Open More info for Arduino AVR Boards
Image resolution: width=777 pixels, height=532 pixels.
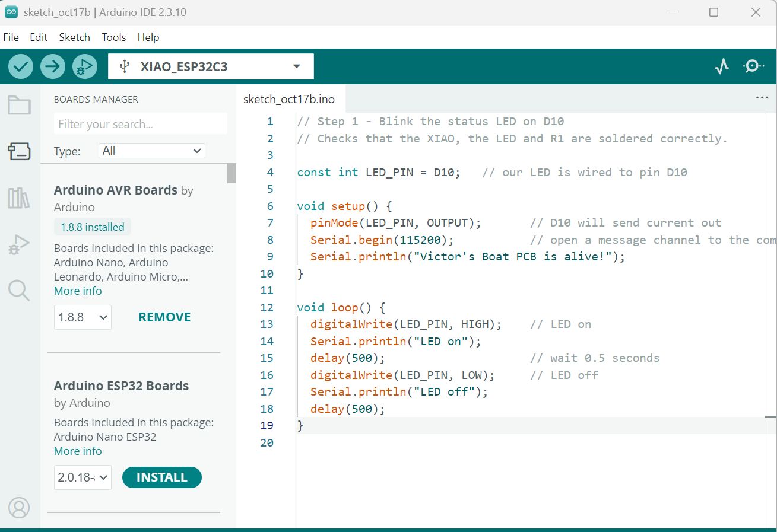pyautogui.click(x=78, y=291)
